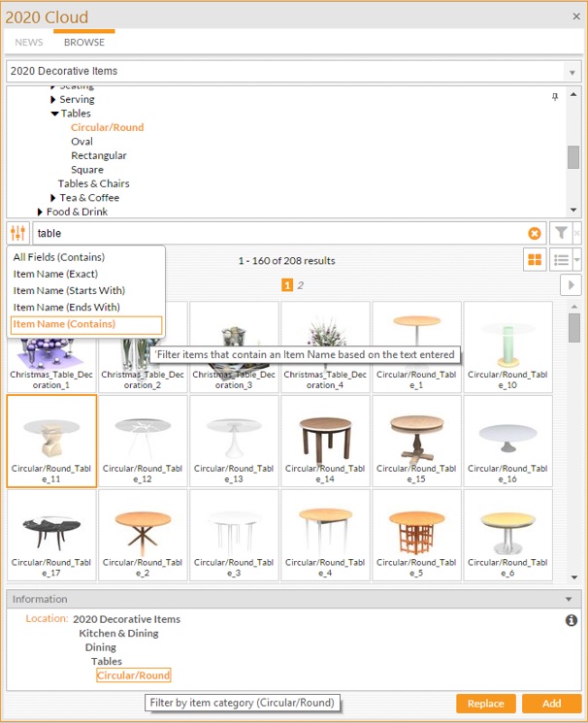
Task: Click the catalog tree scrollbar thumb
Action: (573, 157)
